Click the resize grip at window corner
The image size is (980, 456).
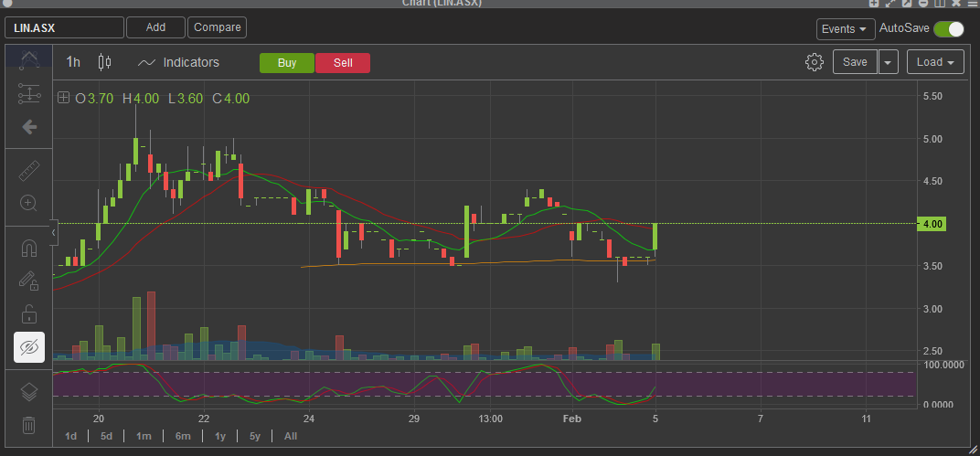973,449
